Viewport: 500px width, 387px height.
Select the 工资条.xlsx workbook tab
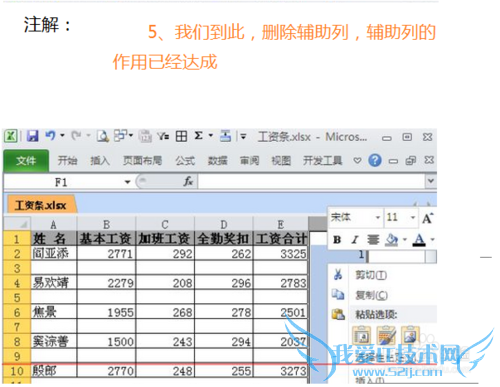pyautogui.click(x=41, y=205)
